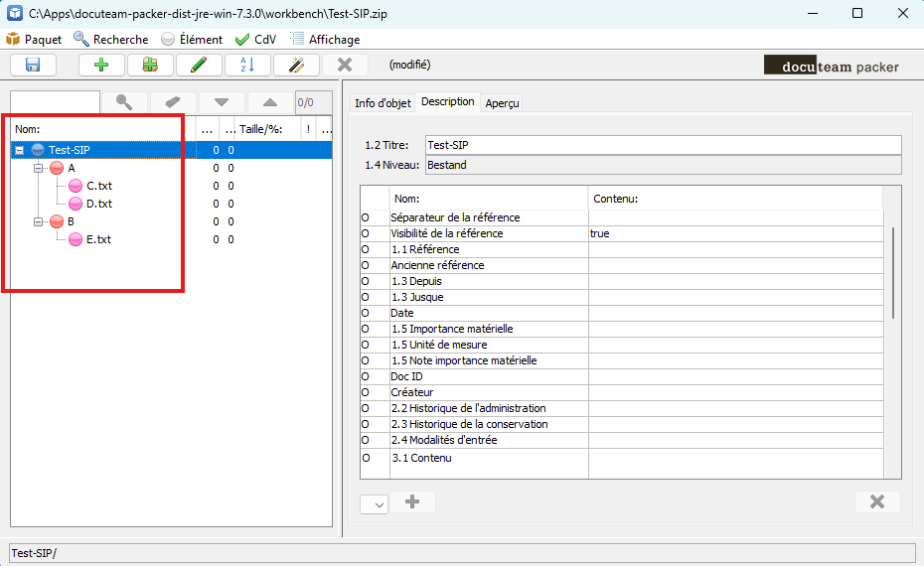Collapse folder A in the tree
924x566 pixels.
(x=39, y=169)
